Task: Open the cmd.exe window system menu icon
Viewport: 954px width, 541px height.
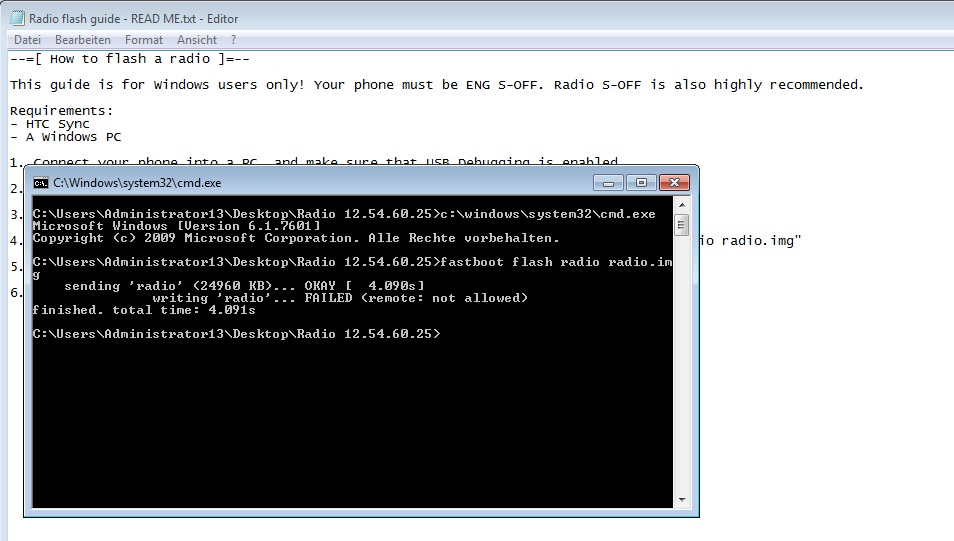Action: (x=40, y=183)
